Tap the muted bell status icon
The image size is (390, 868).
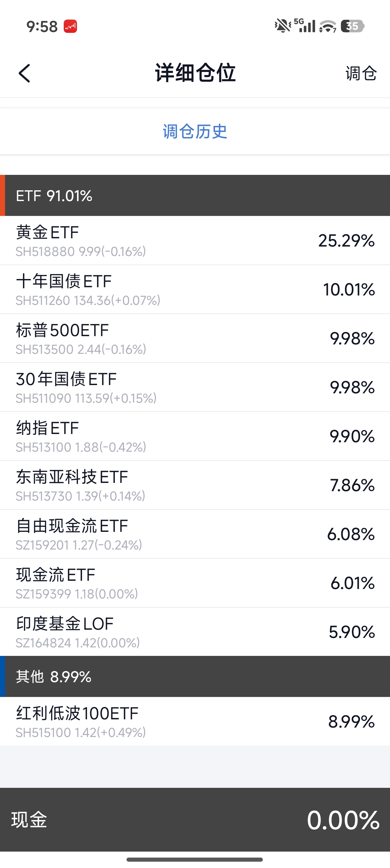point(283,26)
